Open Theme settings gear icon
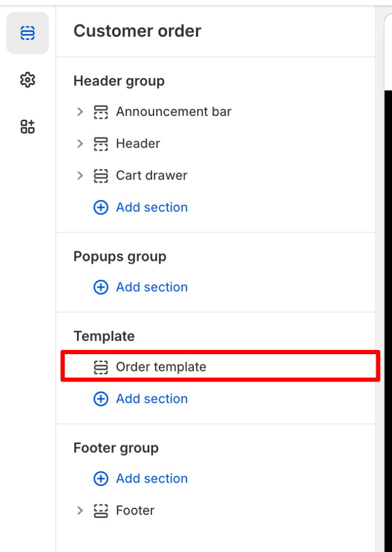The image size is (392, 552). tap(27, 80)
